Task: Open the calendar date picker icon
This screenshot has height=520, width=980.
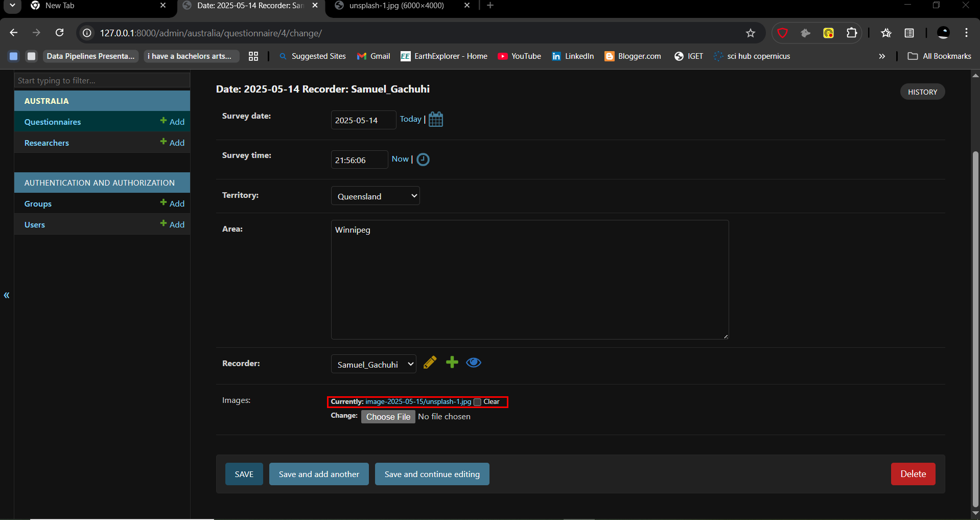Action: click(435, 120)
